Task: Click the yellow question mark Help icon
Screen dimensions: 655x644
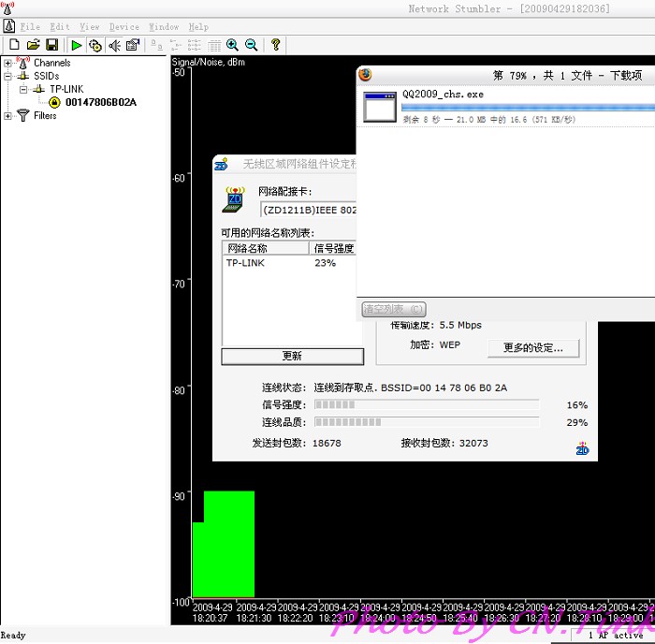Action: pyautogui.click(x=276, y=44)
